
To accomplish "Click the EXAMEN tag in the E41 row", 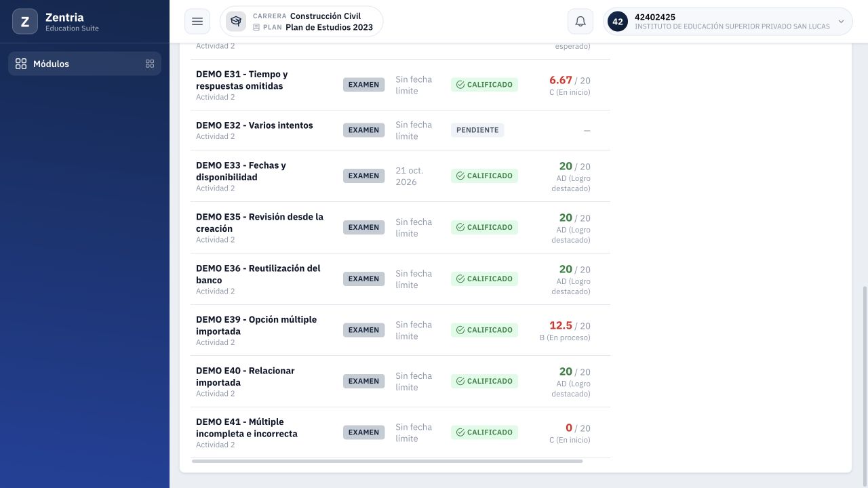I will [363, 432].
